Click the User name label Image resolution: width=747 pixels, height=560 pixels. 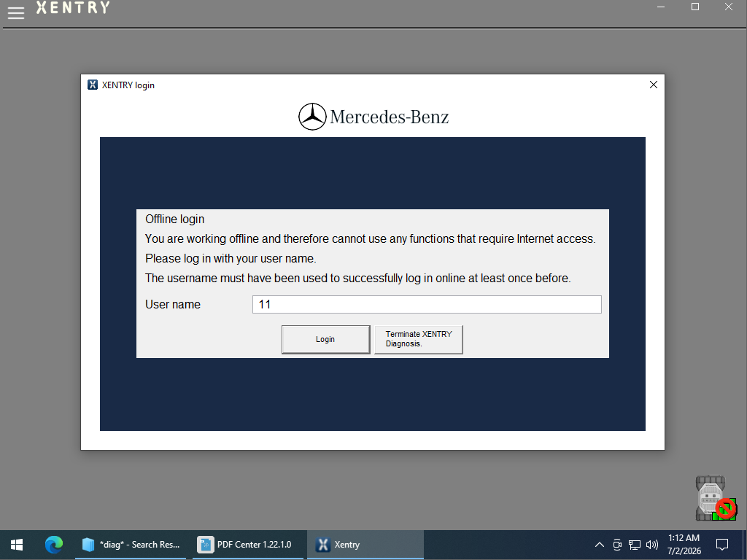pyautogui.click(x=173, y=304)
